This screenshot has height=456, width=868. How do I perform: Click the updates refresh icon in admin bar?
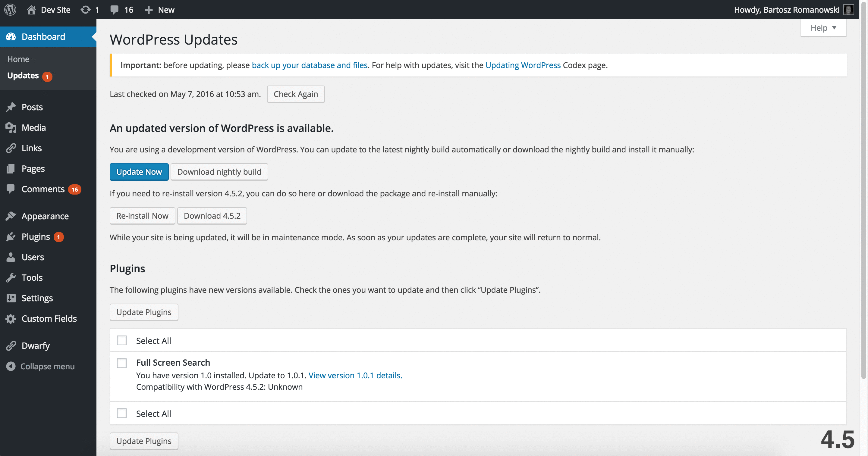coord(86,10)
